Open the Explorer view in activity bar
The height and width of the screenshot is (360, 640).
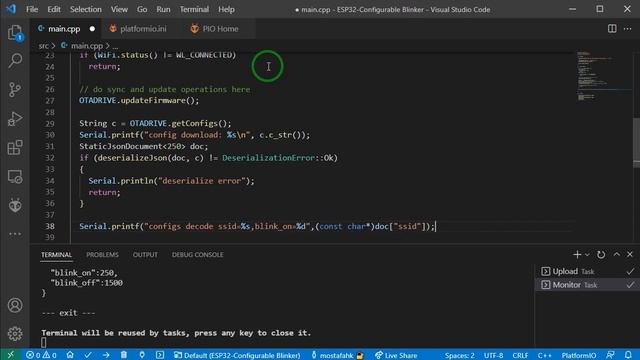click(15, 33)
